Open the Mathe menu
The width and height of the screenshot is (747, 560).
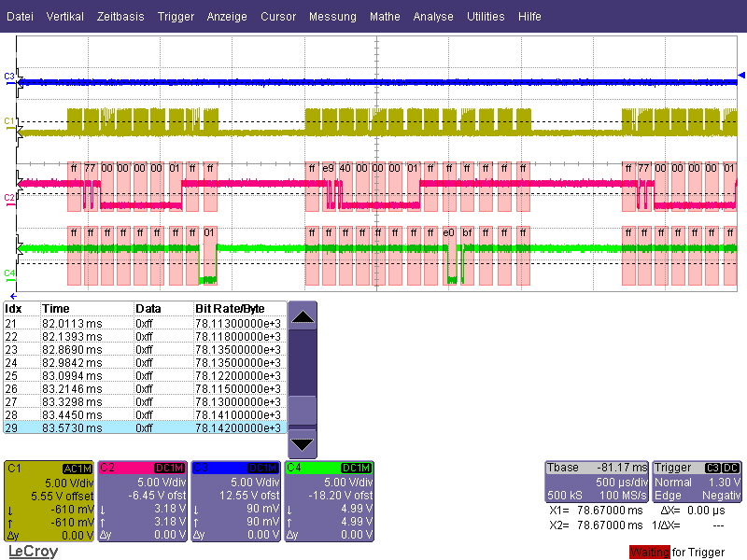[x=385, y=17]
